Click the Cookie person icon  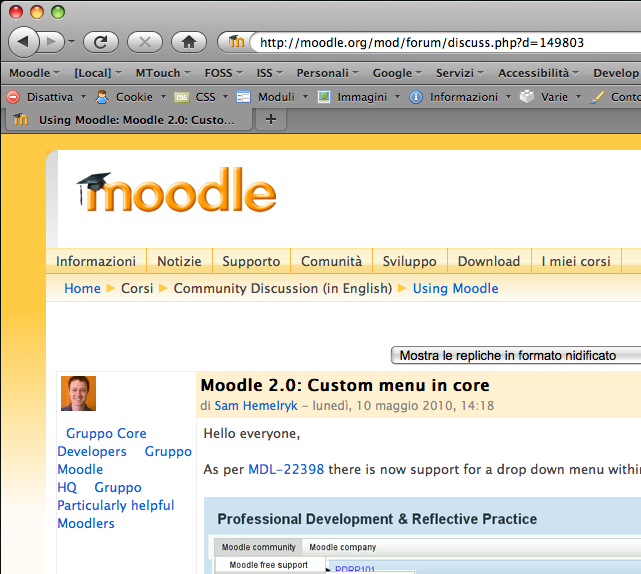102,97
